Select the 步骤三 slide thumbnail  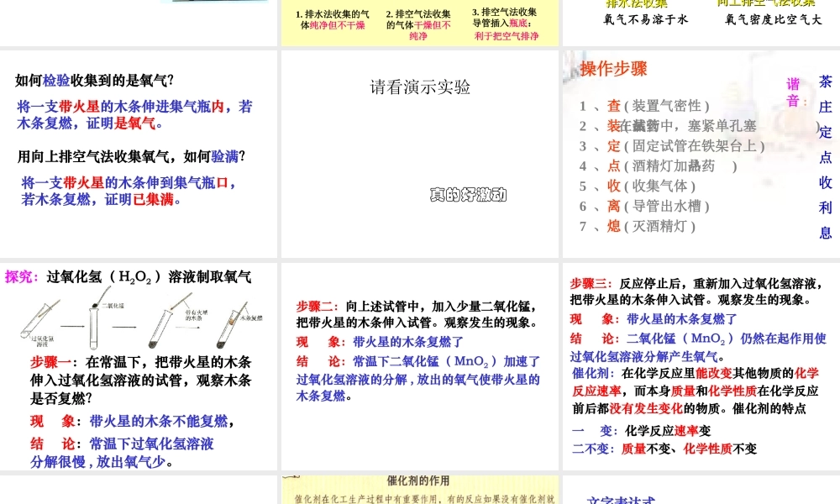pos(701,366)
